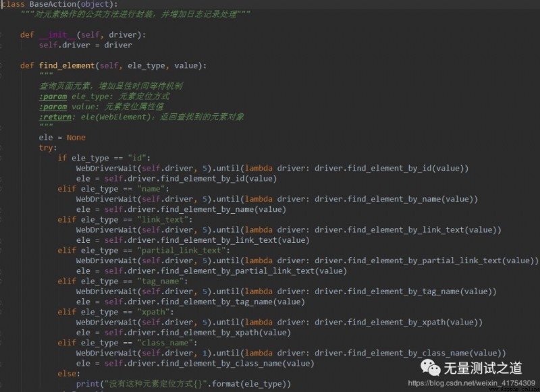The height and width of the screenshot is (392, 540).
Task: Click "ele = self.driver.find_element_by_xpath(value)" line
Action: point(184,333)
